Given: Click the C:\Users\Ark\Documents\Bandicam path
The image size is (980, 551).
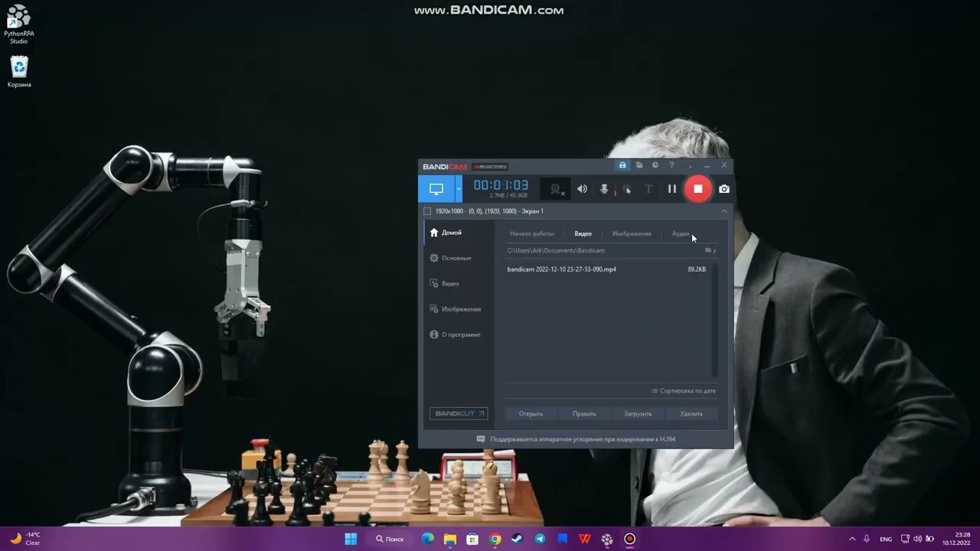Looking at the screenshot, I should click(556, 250).
